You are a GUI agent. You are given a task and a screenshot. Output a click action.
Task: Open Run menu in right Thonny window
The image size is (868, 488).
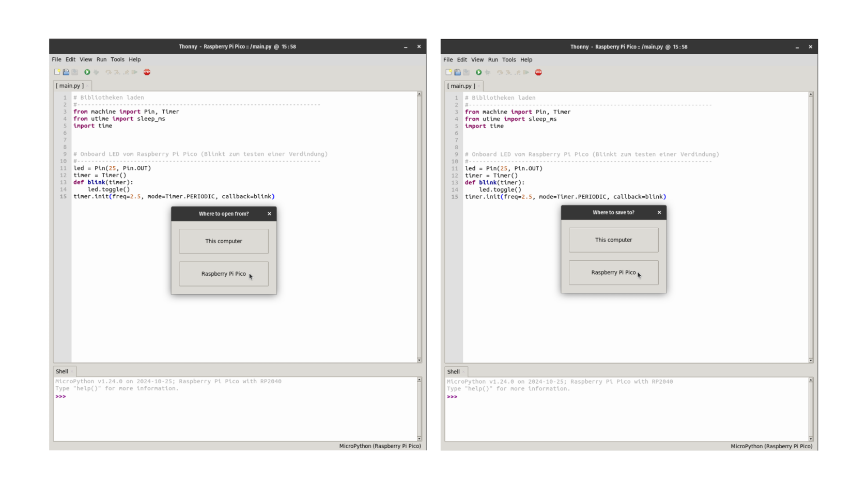(493, 60)
